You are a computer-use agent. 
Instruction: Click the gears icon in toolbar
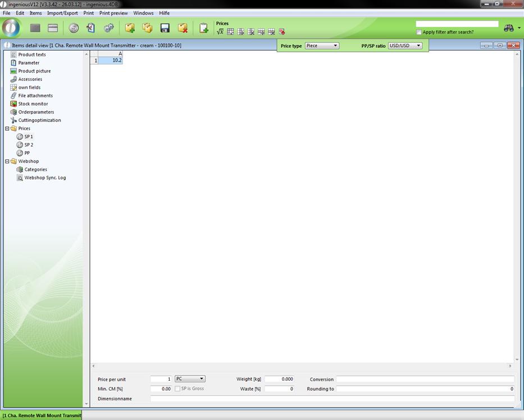[x=109, y=28]
